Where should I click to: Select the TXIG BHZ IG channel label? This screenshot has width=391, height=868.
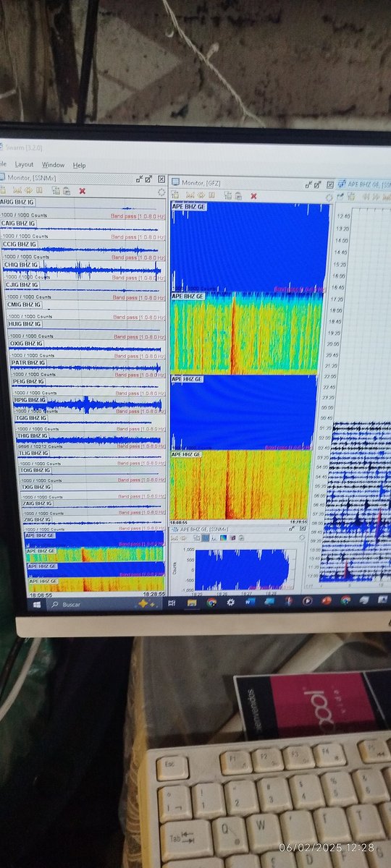tap(36, 488)
